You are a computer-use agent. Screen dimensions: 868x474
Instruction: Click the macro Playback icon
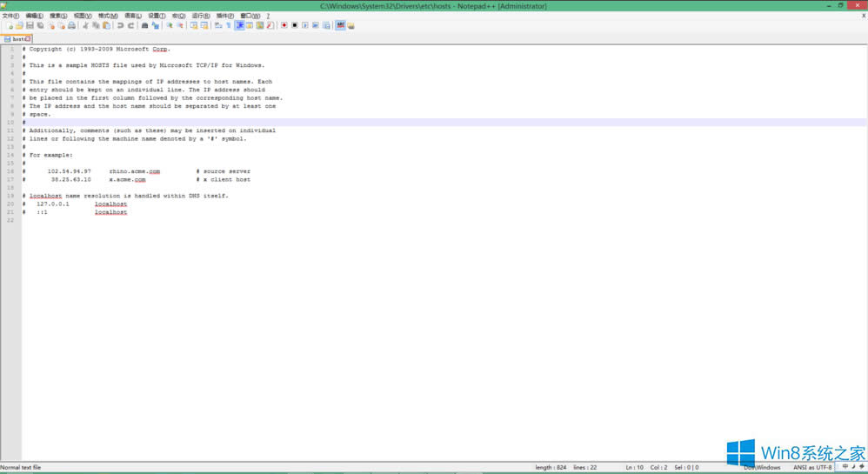click(305, 25)
